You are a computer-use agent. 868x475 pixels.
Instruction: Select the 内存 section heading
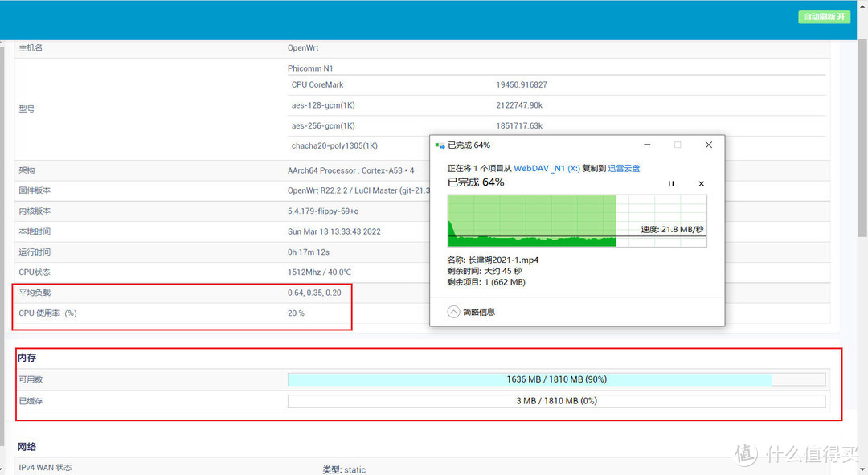click(27, 358)
